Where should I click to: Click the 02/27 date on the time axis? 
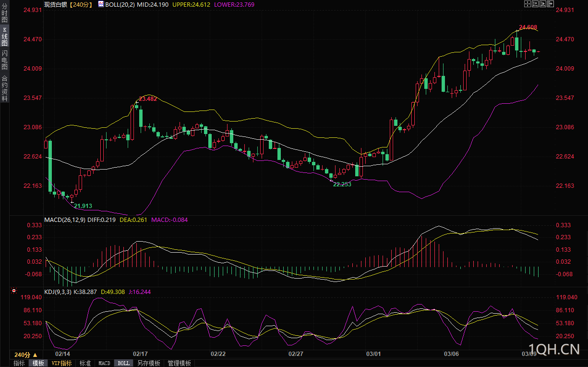point(296,354)
